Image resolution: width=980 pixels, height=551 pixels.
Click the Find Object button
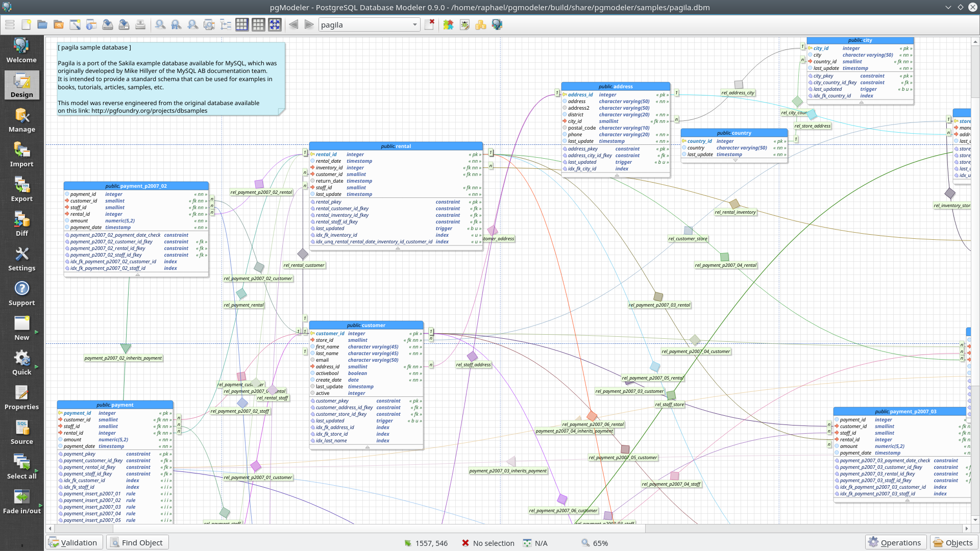(137, 542)
